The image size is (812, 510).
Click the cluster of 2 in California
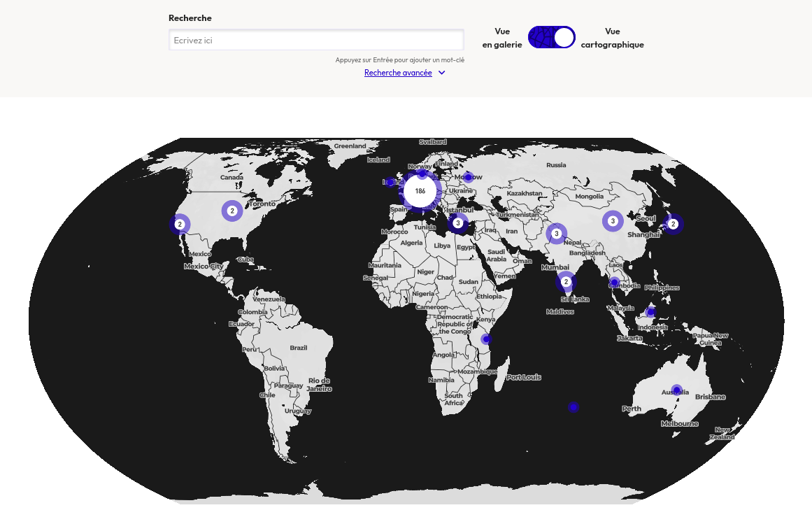point(180,224)
